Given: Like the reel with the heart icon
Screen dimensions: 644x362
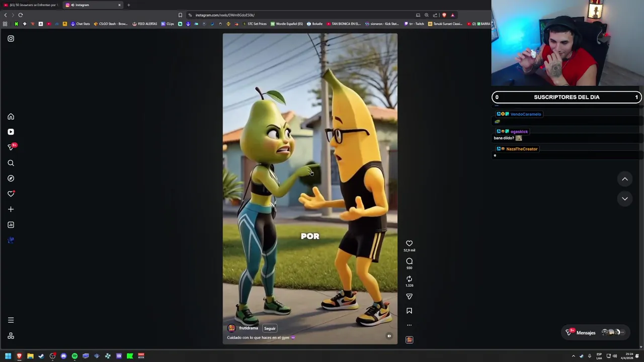Looking at the screenshot, I should tap(409, 243).
